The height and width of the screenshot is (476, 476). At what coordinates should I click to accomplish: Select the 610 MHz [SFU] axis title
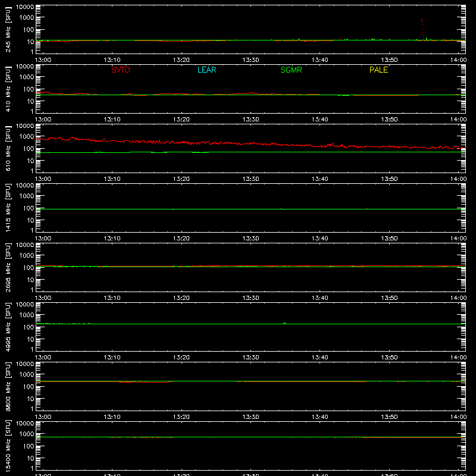tap(8, 148)
